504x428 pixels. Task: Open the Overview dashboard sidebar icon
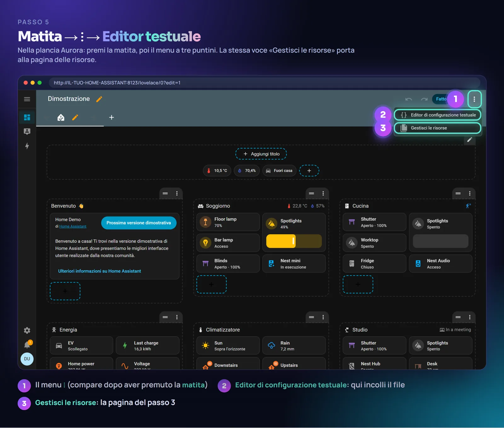[x=27, y=117]
